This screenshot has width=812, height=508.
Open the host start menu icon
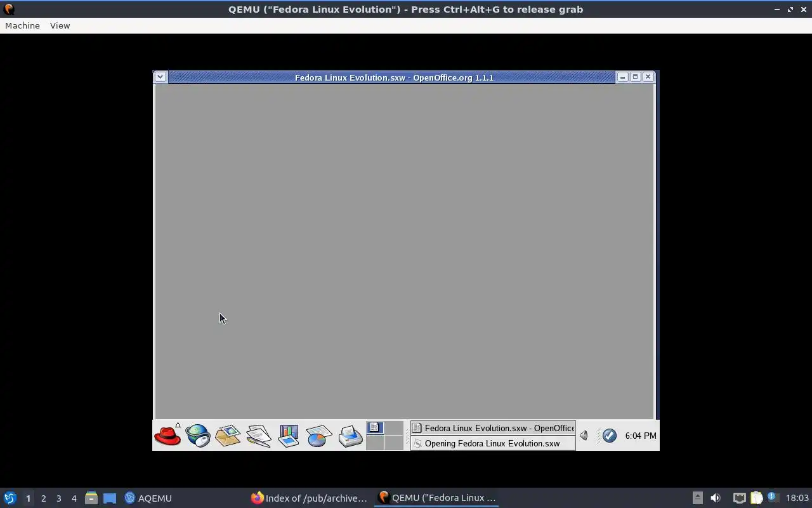point(10,498)
